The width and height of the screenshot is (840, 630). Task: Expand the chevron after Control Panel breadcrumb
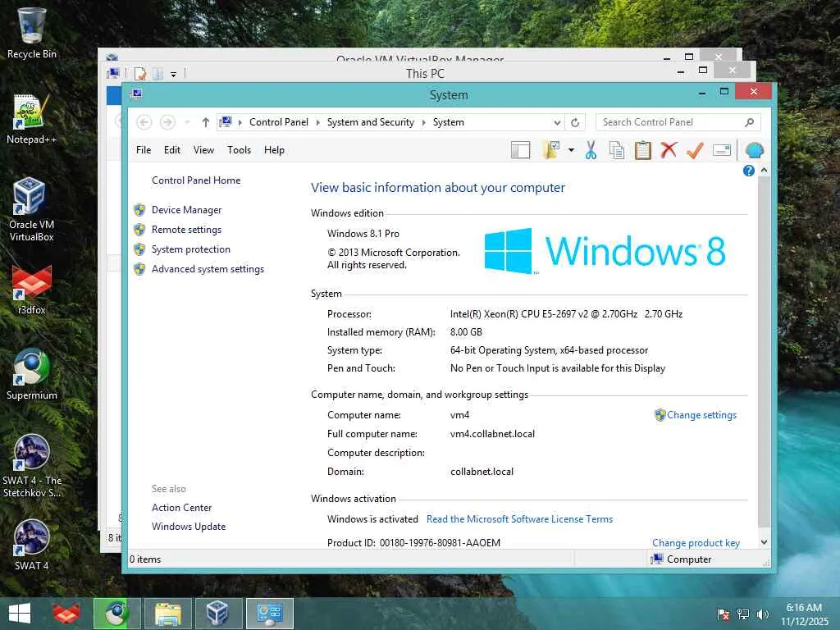click(x=317, y=122)
